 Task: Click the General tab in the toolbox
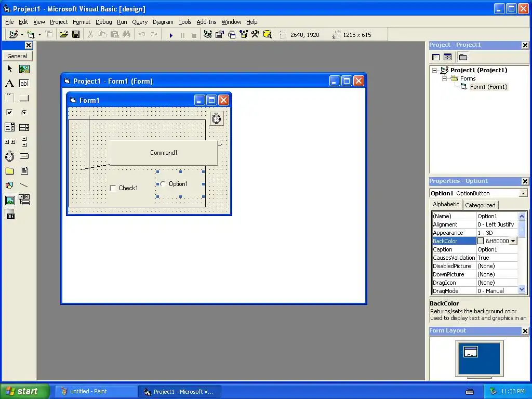(x=17, y=56)
